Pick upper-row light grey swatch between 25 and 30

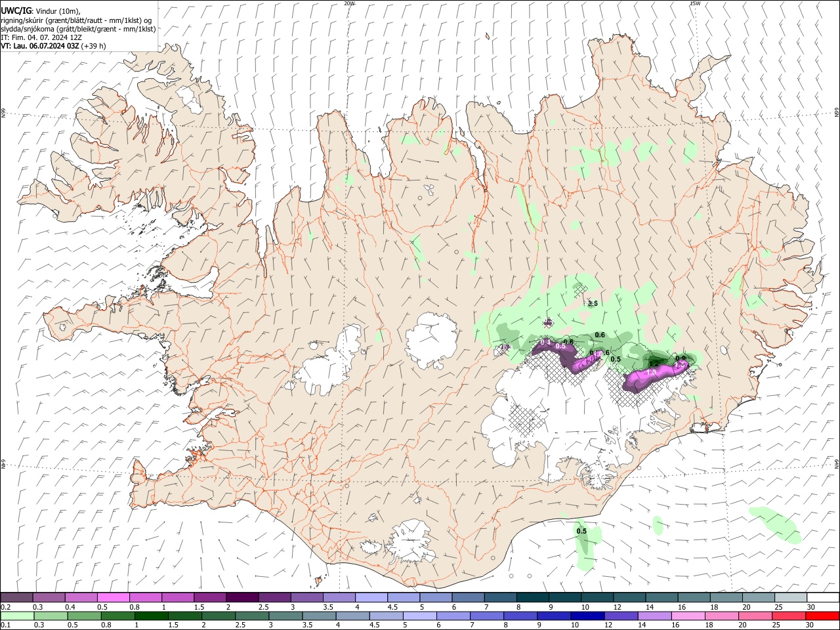[x=789, y=597]
